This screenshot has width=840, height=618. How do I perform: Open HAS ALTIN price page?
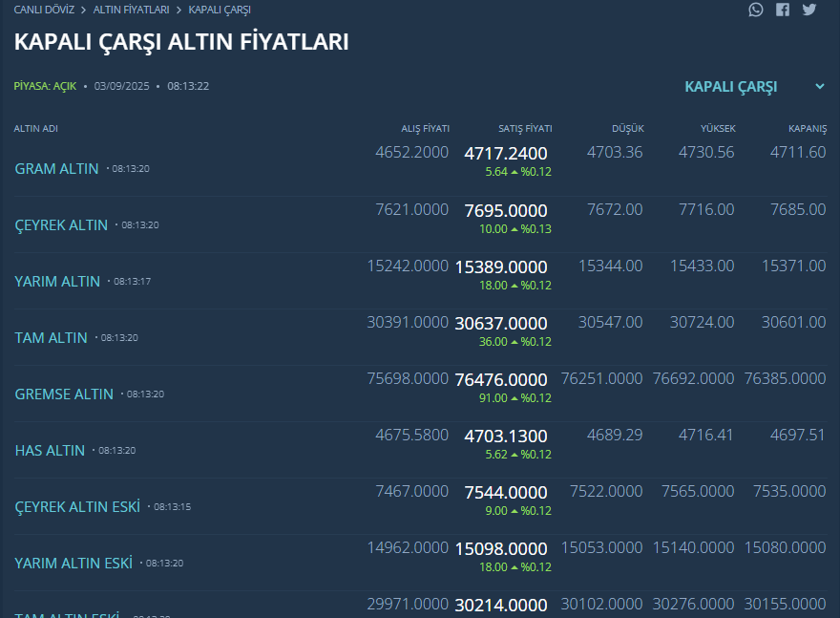[50, 450]
